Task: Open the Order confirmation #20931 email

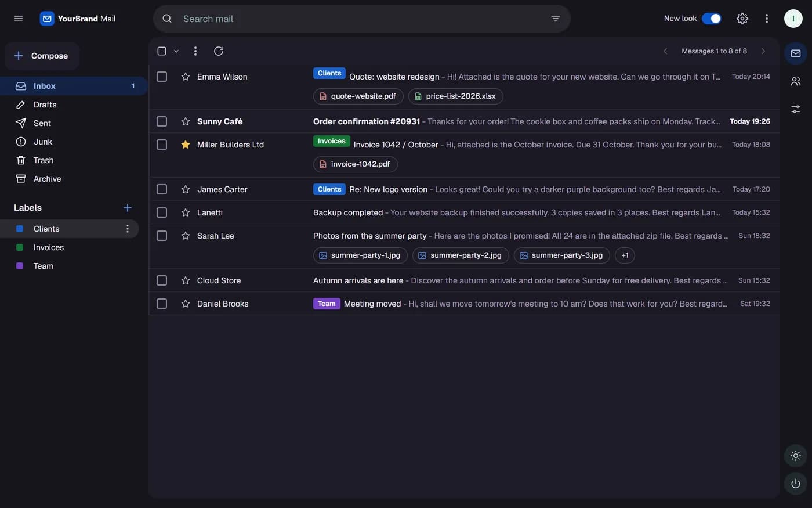Action: [464, 121]
